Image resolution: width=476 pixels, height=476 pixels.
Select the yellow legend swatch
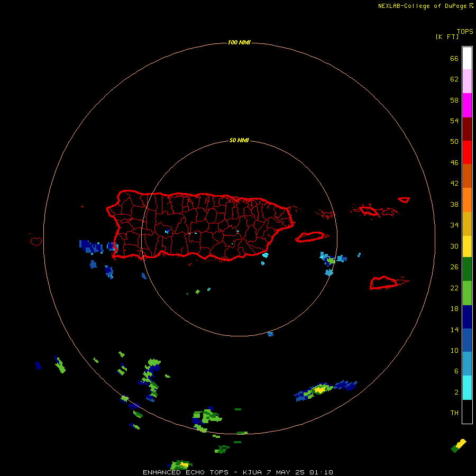click(x=467, y=246)
